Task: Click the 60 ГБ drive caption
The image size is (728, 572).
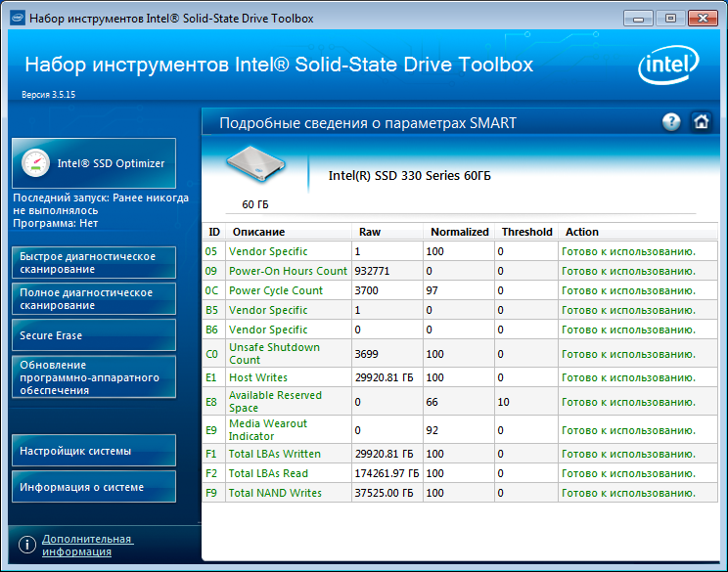Action: [x=254, y=204]
